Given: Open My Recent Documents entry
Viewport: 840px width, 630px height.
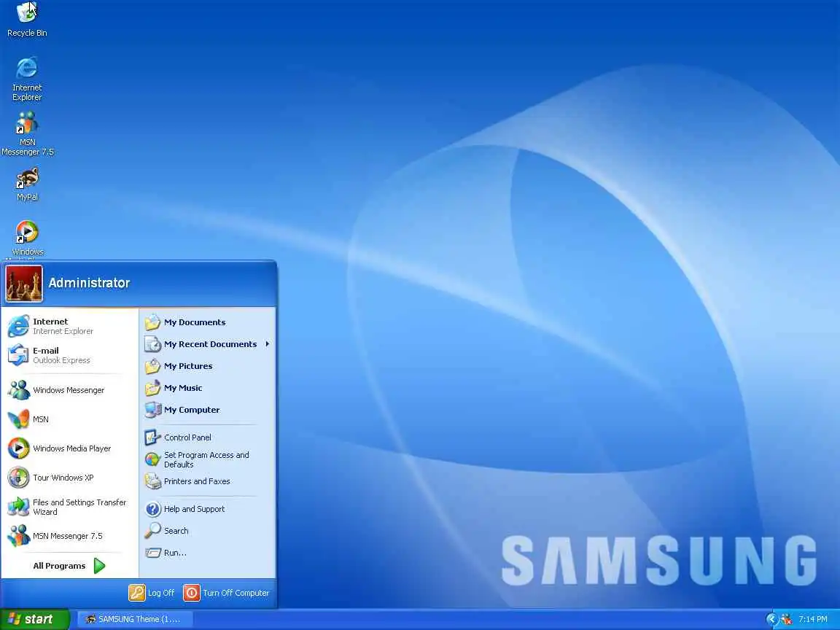Looking at the screenshot, I should pyautogui.click(x=208, y=344).
